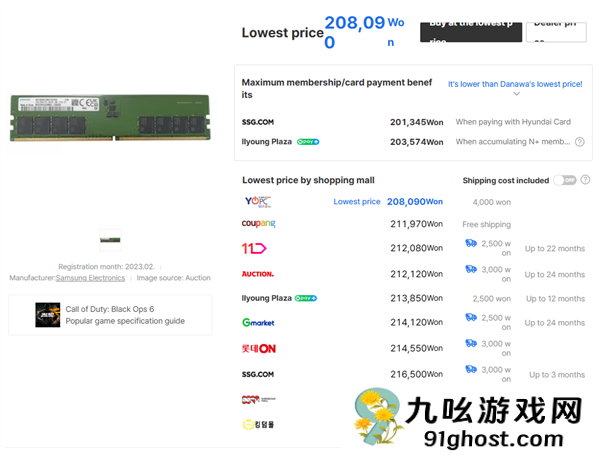Click It's lower than Danawa's lowest price link

(515, 84)
